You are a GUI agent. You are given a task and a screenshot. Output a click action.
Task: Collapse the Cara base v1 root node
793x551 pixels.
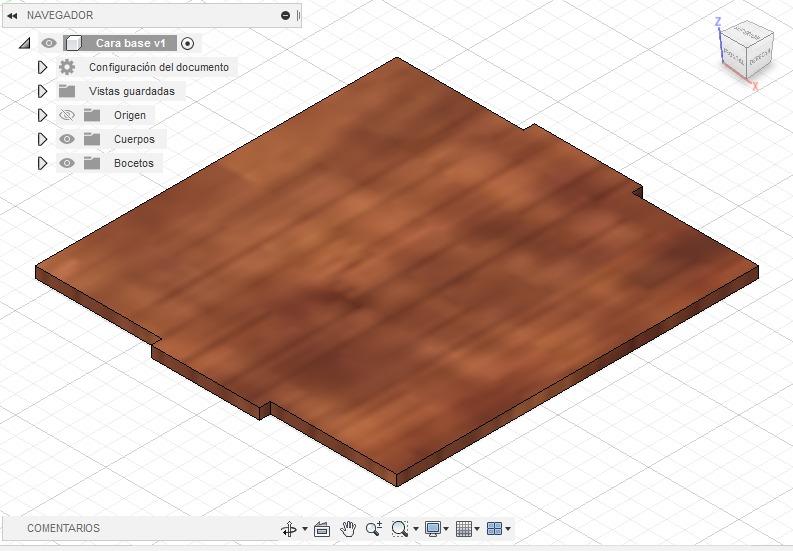pos(24,44)
